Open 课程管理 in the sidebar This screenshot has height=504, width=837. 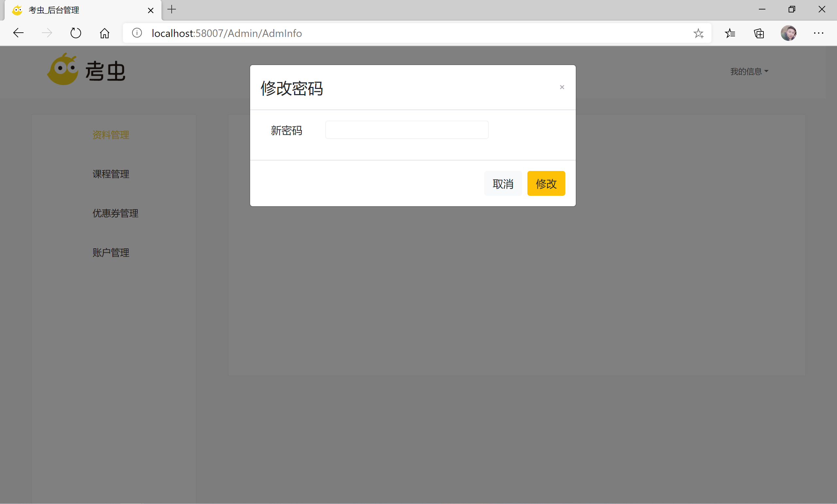click(x=111, y=174)
